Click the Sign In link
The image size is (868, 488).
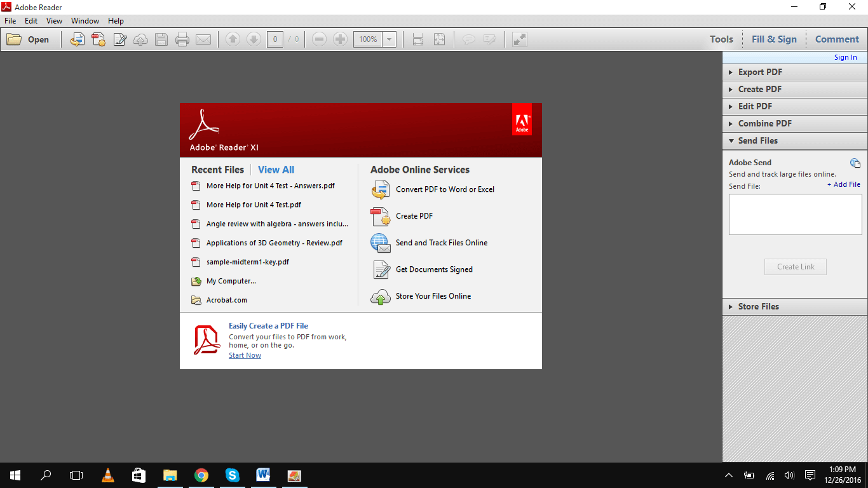coord(845,57)
